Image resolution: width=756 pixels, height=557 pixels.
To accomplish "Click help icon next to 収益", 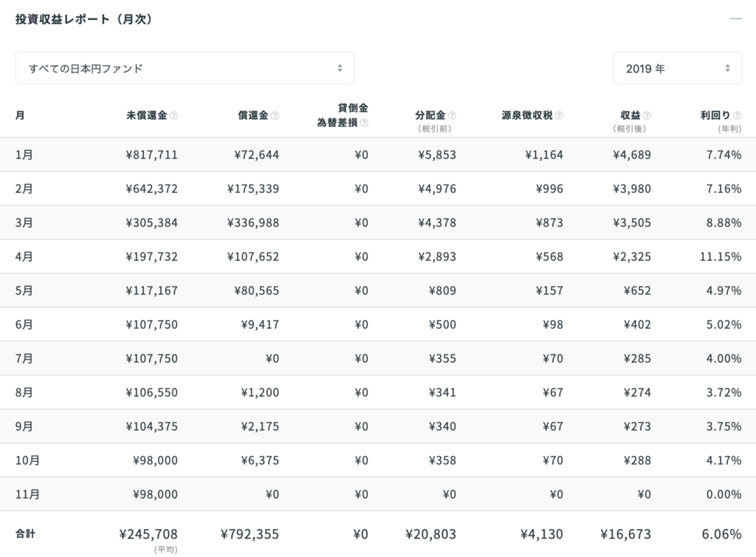I will click(647, 116).
